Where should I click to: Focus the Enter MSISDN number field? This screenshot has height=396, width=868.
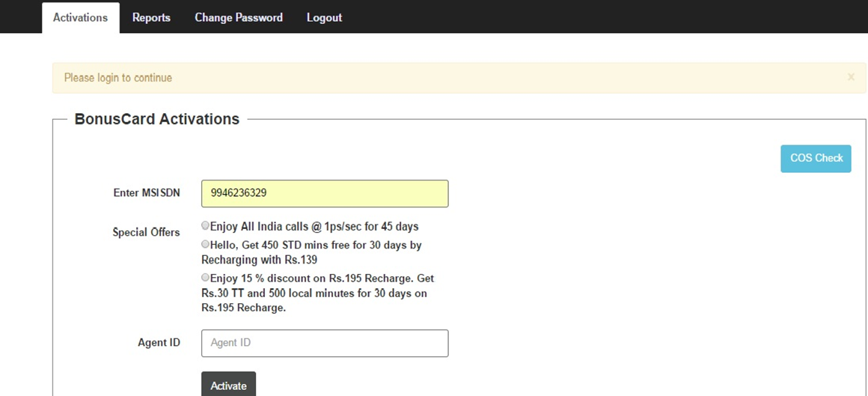[x=325, y=193]
